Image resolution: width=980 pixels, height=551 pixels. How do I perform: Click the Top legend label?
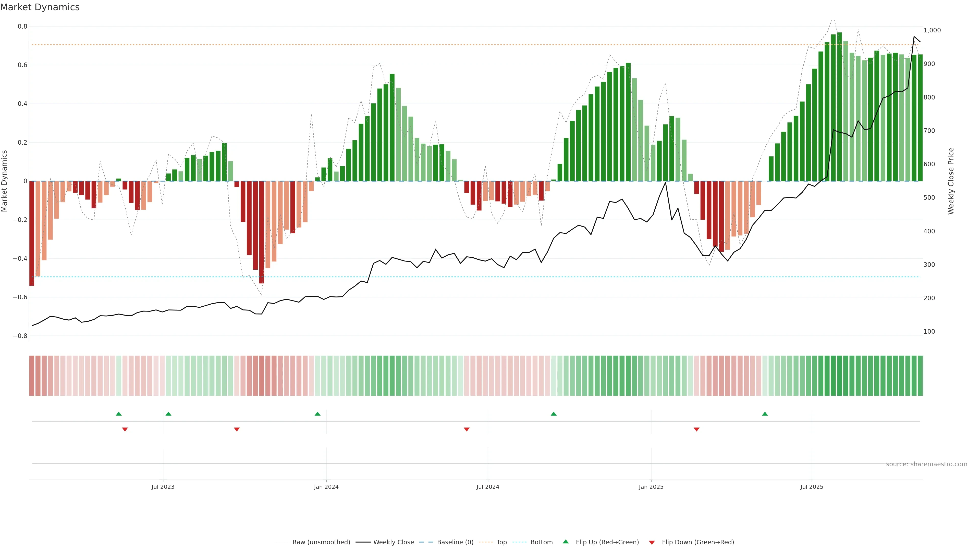(501, 542)
